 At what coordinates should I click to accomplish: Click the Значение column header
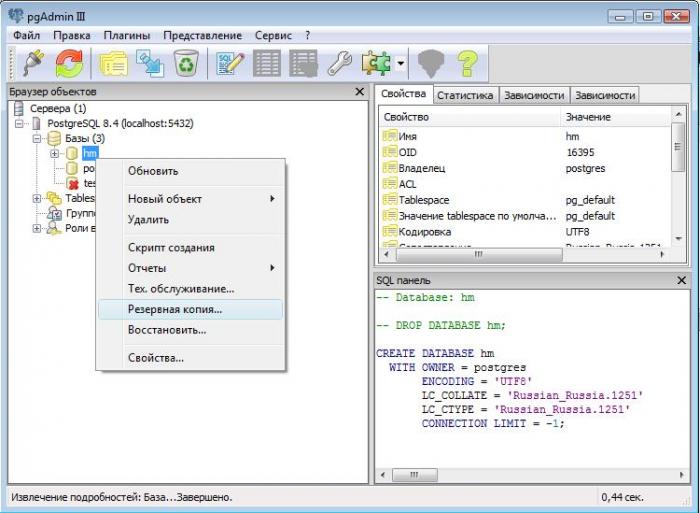pos(616,117)
